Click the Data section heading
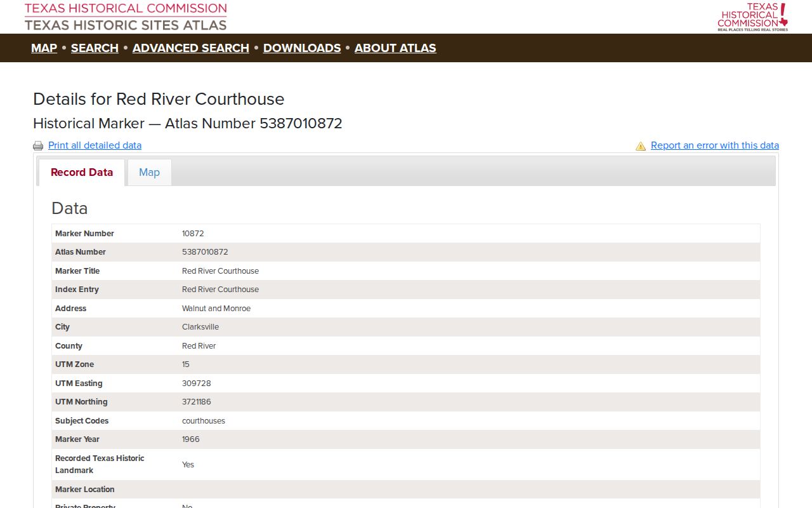The height and width of the screenshot is (508, 812). coord(69,208)
